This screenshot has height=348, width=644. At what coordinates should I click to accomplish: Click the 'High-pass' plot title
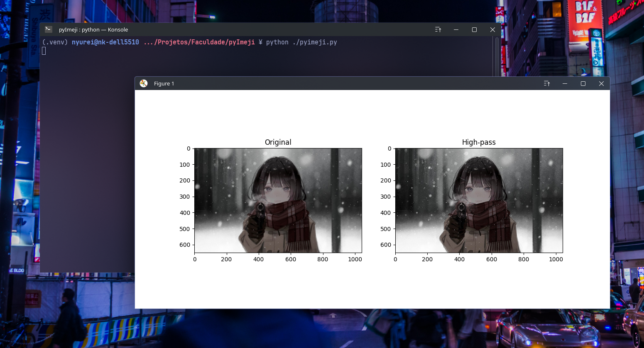(x=479, y=142)
